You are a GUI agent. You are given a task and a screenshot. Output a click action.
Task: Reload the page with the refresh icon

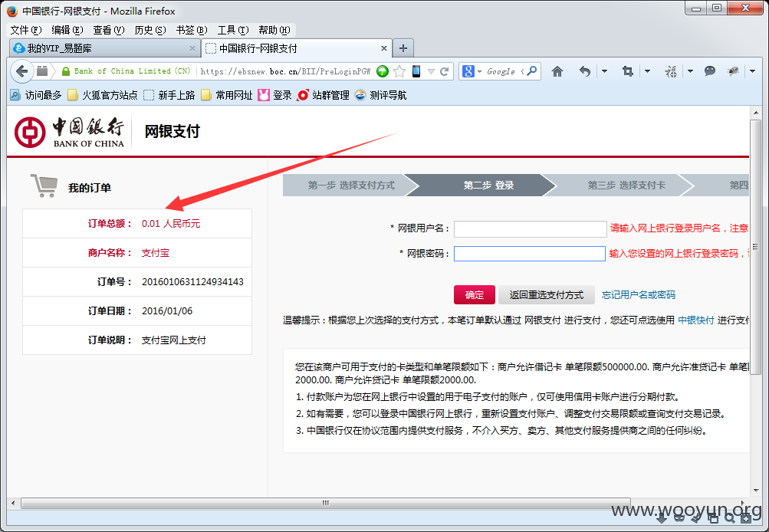(445, 71)
